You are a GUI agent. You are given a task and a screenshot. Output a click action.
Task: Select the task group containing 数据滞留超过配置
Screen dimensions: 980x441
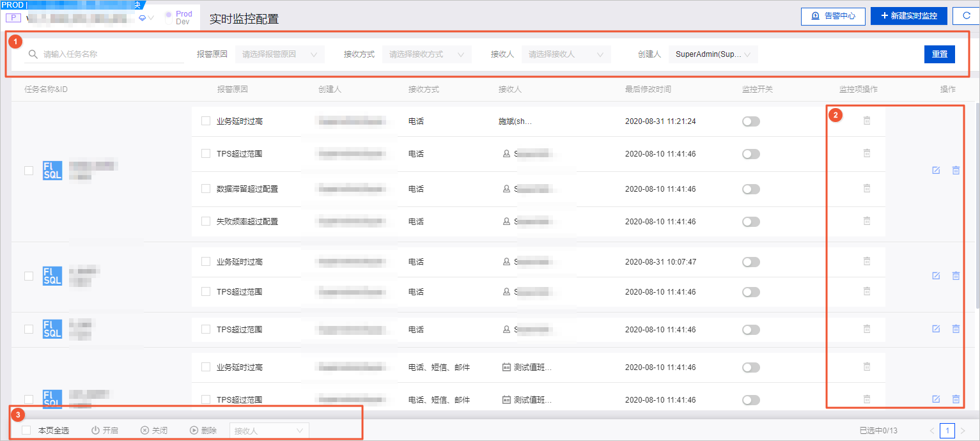pyautogui.click(x=29, y=171)
